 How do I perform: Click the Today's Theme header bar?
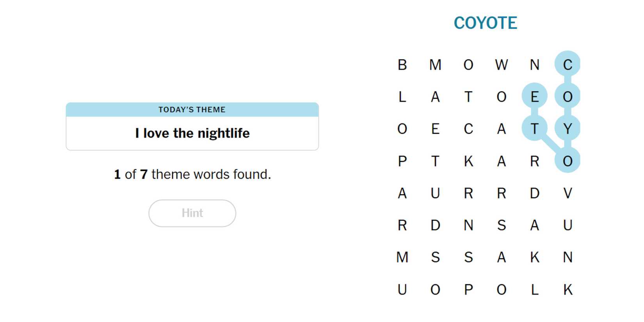[192, 110]
